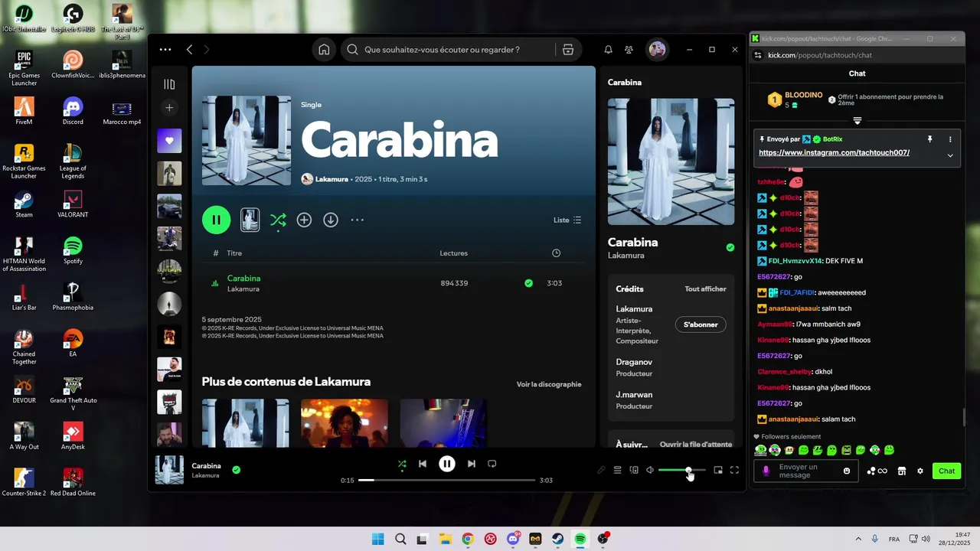The image size is (980, 551).
Task: Open VALORANT desktop shortcut
Action: coord(73,204)
